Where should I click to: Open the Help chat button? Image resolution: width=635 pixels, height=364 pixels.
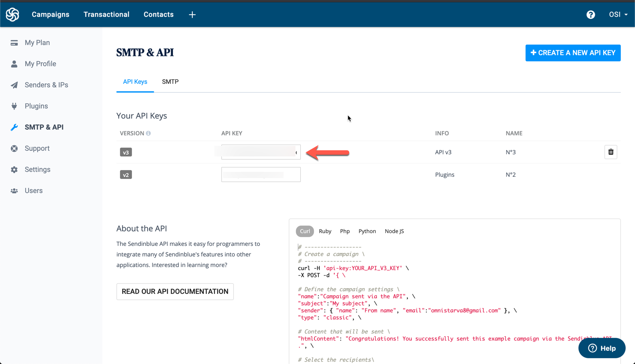click(x=602, y=348)
